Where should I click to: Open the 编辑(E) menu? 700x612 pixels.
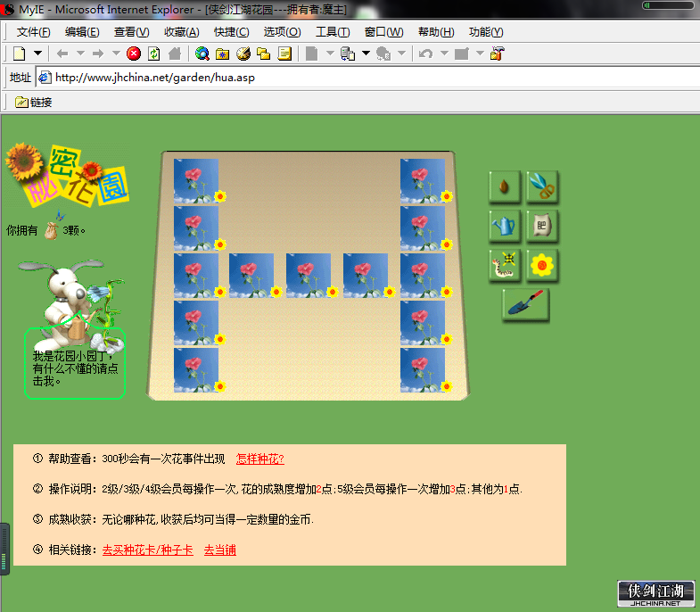[x=82, y=32]
